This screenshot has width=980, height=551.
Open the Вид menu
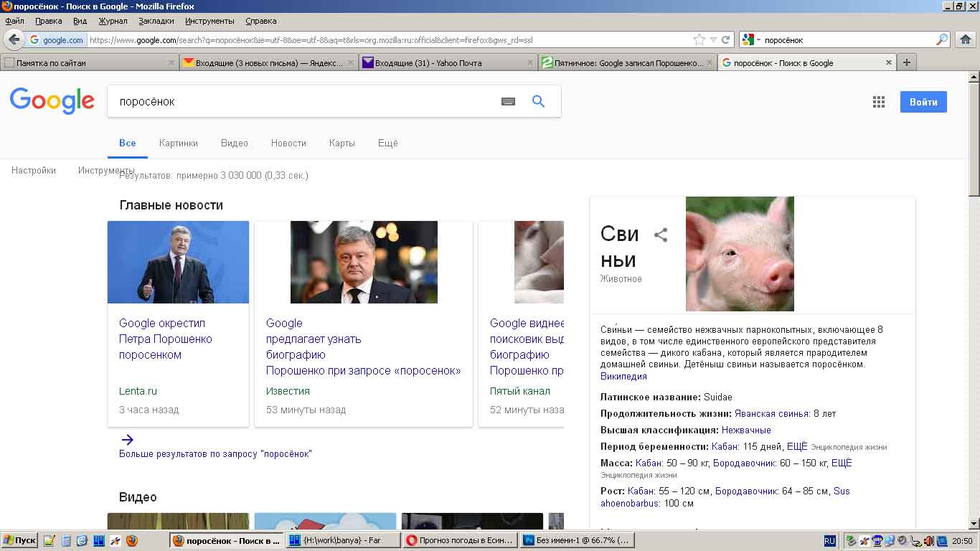coord(80,21)
